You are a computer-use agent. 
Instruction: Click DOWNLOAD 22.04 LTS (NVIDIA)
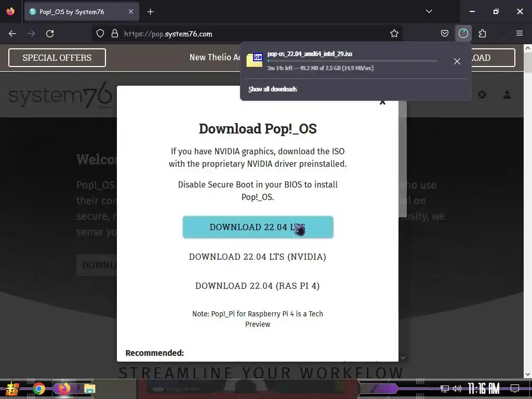click(x=258, y=257)
